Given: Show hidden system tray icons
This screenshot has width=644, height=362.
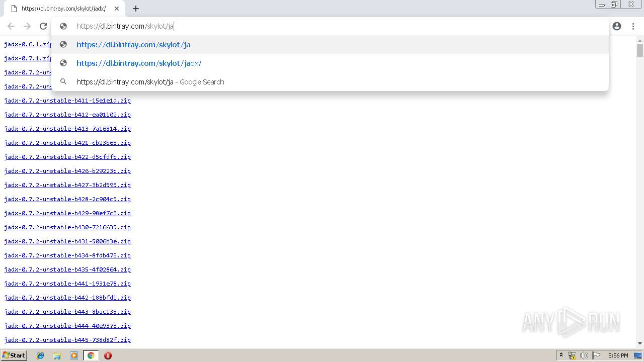Looking at the screenshot, I should [x=561, y=355].
